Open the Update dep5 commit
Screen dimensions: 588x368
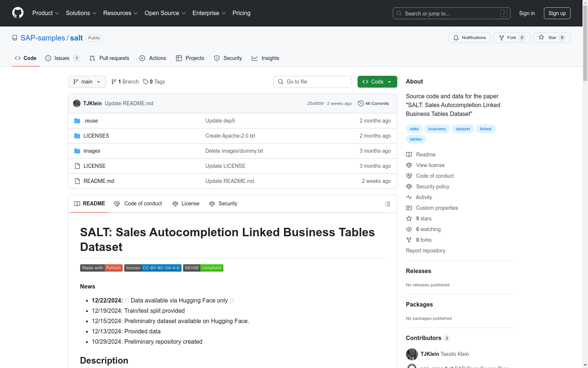[x=220, y=121]
